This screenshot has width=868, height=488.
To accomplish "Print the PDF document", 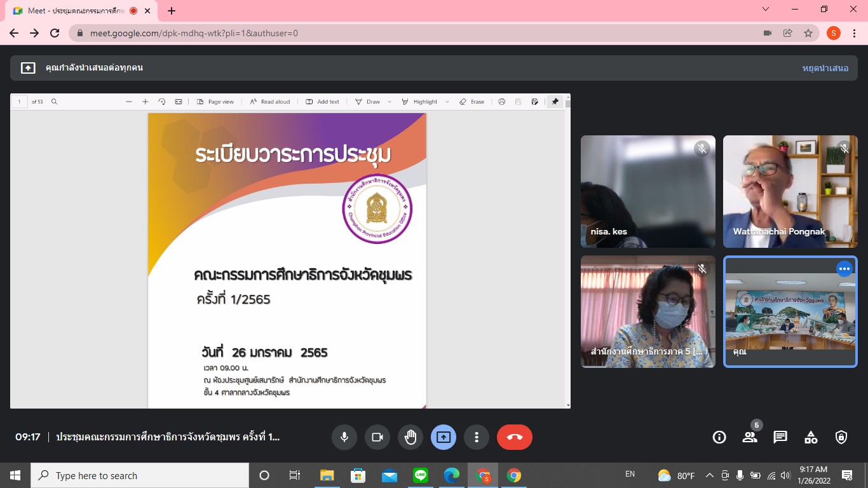I will 502,102.
